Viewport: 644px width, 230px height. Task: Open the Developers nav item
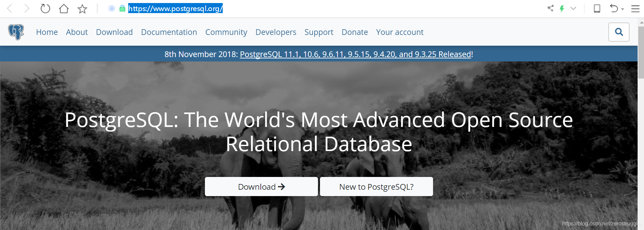pos(276,32)
